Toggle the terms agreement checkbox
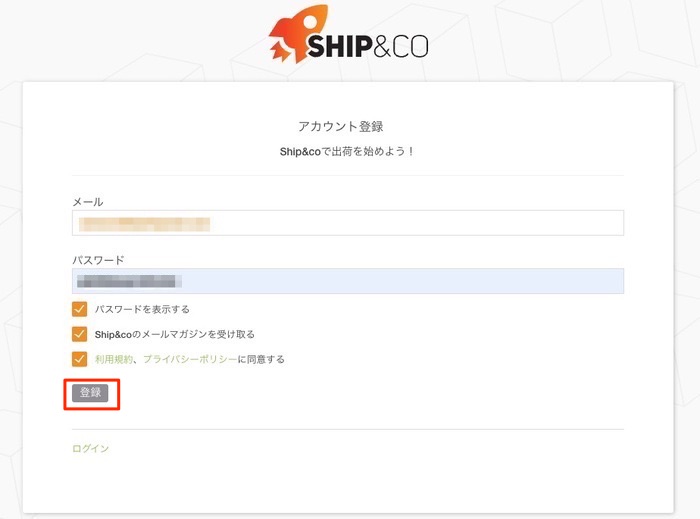 point(80,359)
